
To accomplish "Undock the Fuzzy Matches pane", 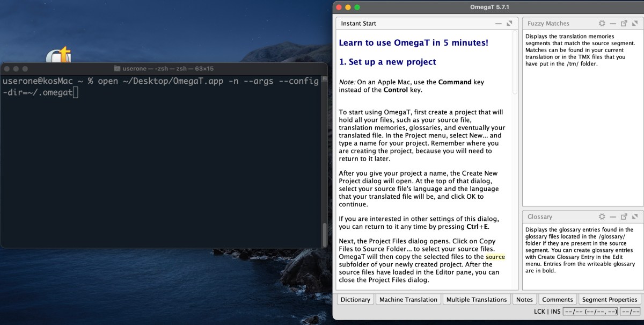I will [x=624, y=24].
